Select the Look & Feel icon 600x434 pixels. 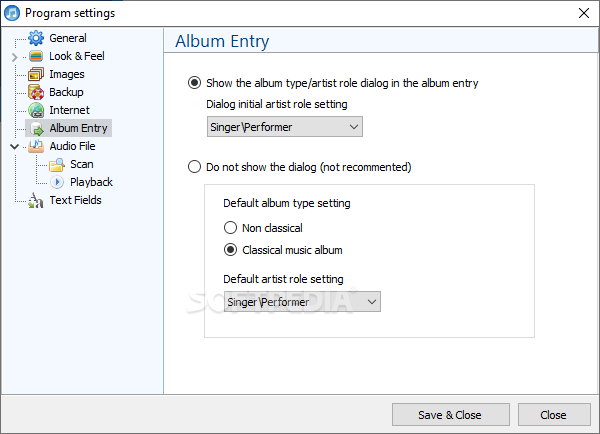(36, 56)
